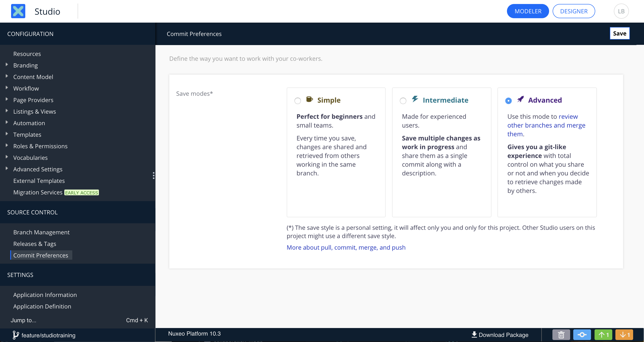The image size is (644, 342).
Task: Open Releases & Tags page
Action: [35, 244]
